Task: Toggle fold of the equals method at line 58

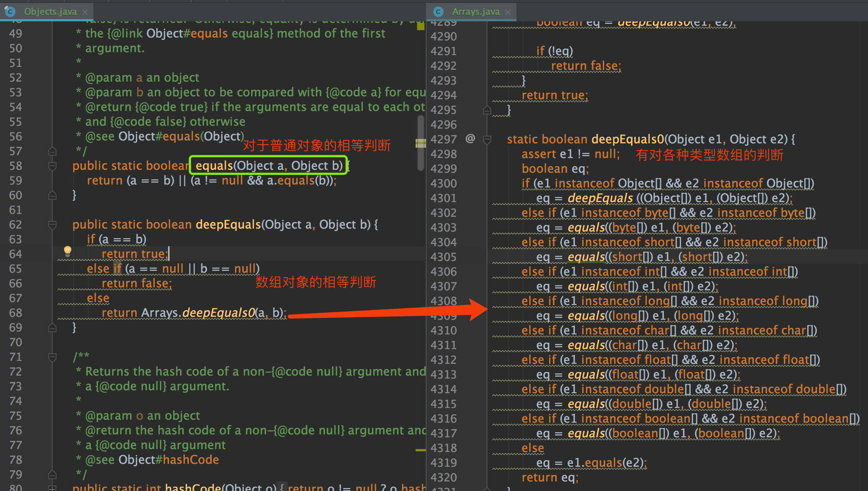Action: tap(52, 166)
